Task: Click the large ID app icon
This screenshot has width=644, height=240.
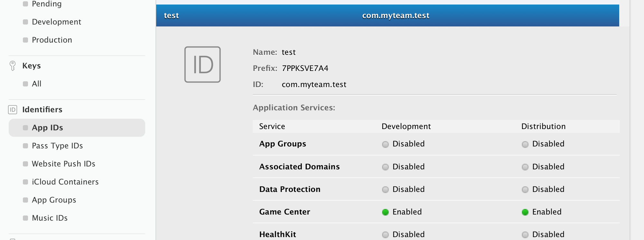Action: click(x=202, y=65)
